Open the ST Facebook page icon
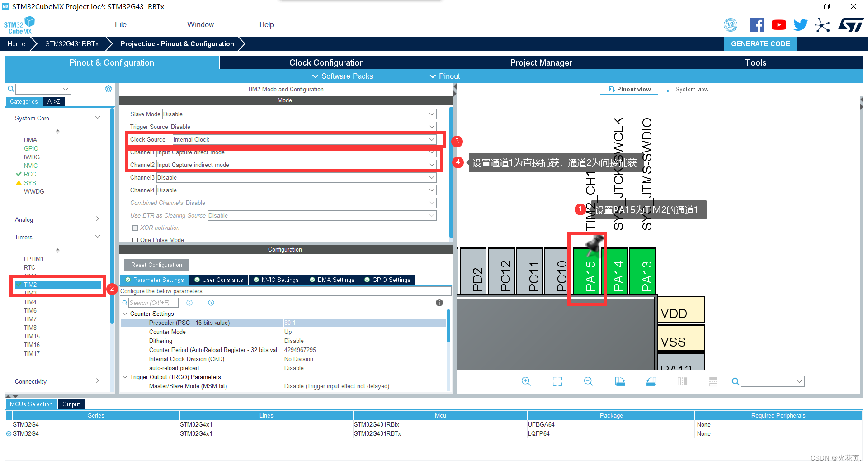Viewport: 868px width, 466px height. [757, 25]
